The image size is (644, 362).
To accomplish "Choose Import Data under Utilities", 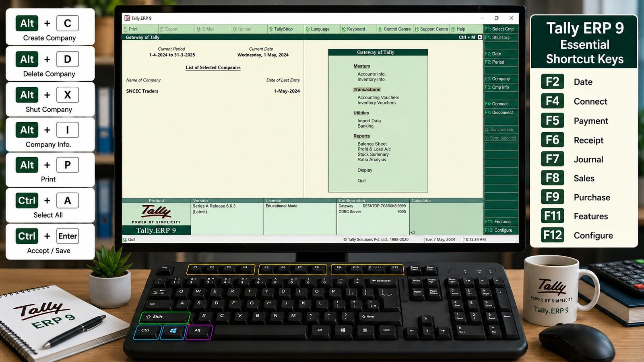I will (x=369, y=121).
